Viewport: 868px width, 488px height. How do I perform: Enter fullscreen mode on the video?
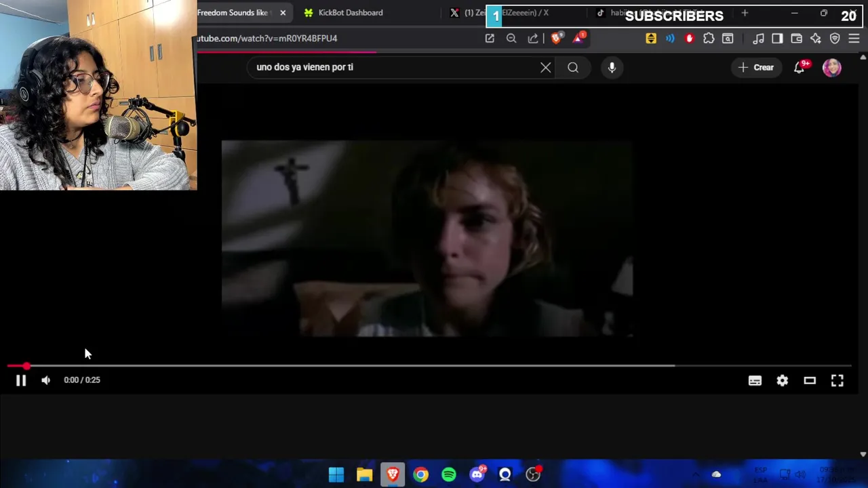tap(837, 381)
